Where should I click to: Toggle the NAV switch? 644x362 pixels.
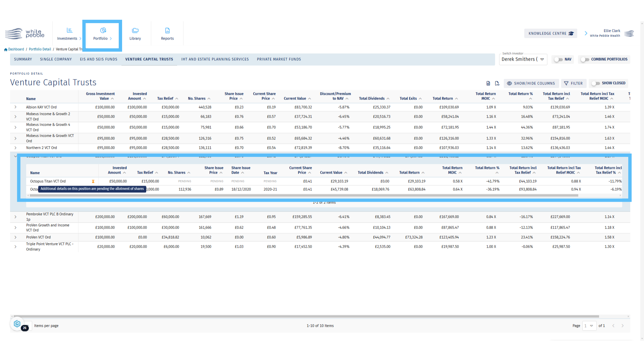point(558,60)
